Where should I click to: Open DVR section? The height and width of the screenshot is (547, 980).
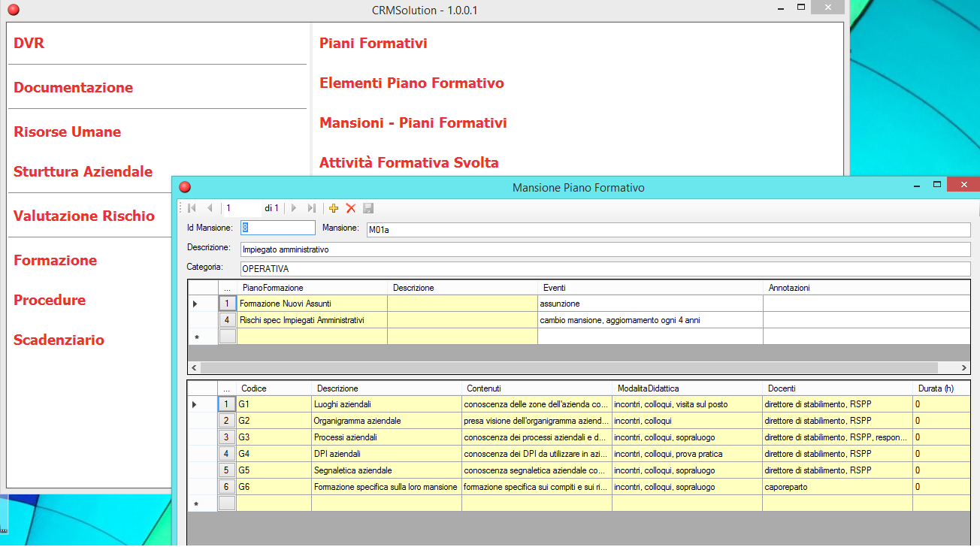(29, 43)
